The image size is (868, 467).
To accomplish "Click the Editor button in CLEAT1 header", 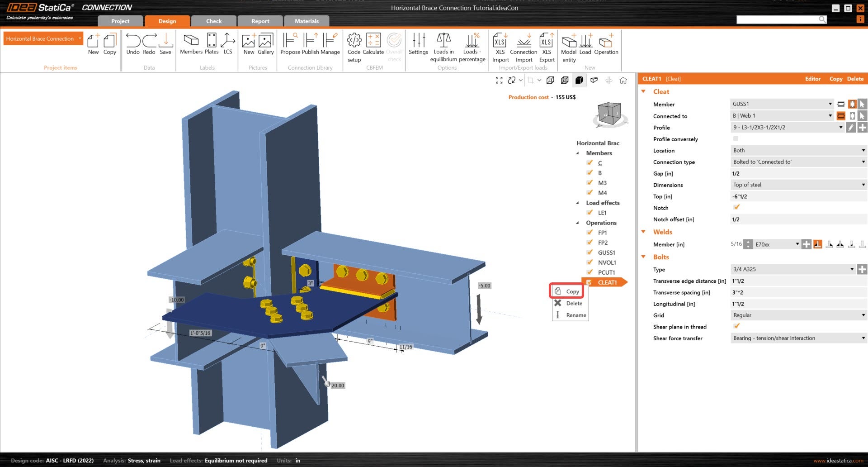I will pyautogui.click(x=812, y=79).
